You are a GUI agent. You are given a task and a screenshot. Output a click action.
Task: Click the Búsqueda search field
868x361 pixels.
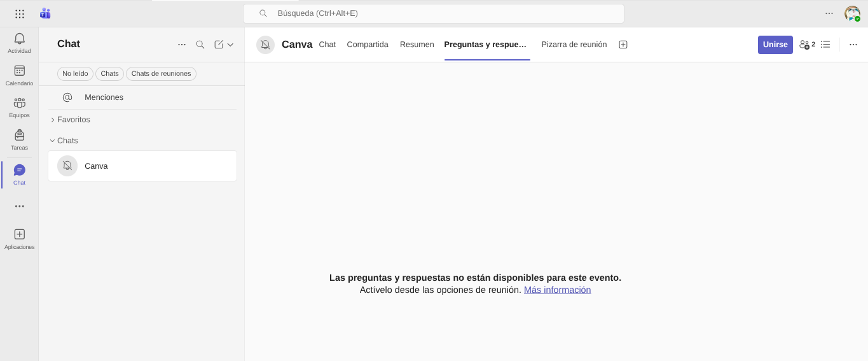click(x=434, y=13)
